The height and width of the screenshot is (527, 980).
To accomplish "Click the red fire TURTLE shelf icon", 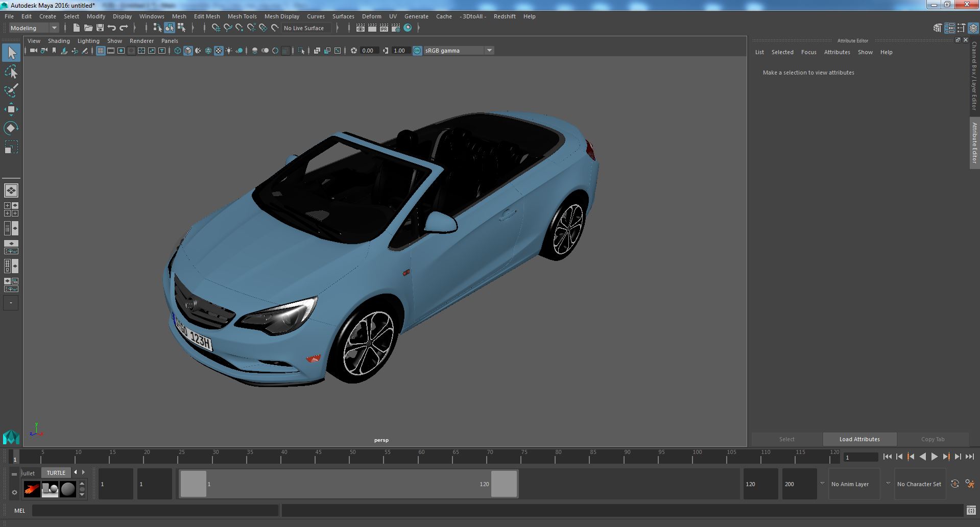I will (32, 489).
